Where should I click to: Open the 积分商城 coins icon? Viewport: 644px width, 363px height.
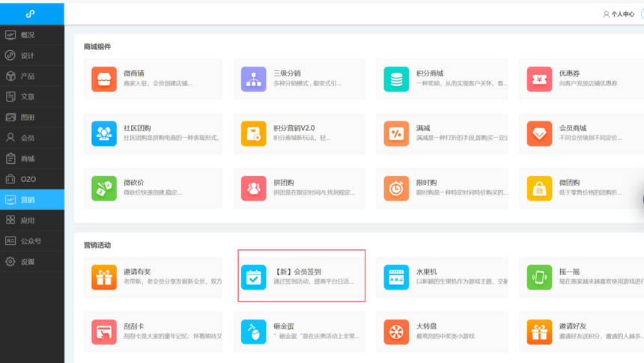[x=396, y=79]
